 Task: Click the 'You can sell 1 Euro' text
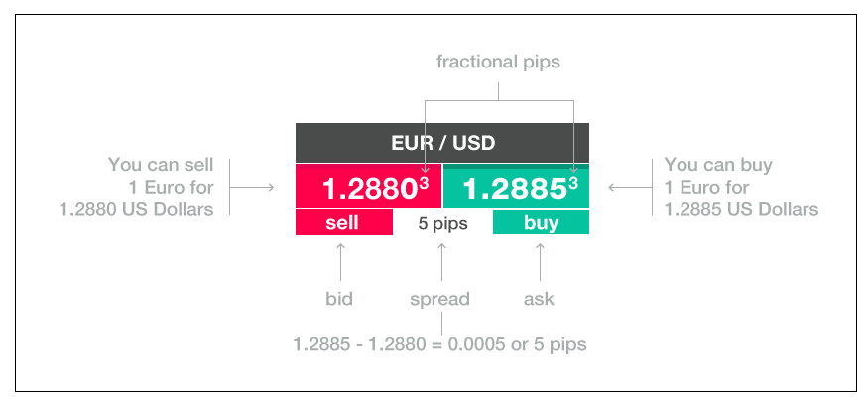161,187
